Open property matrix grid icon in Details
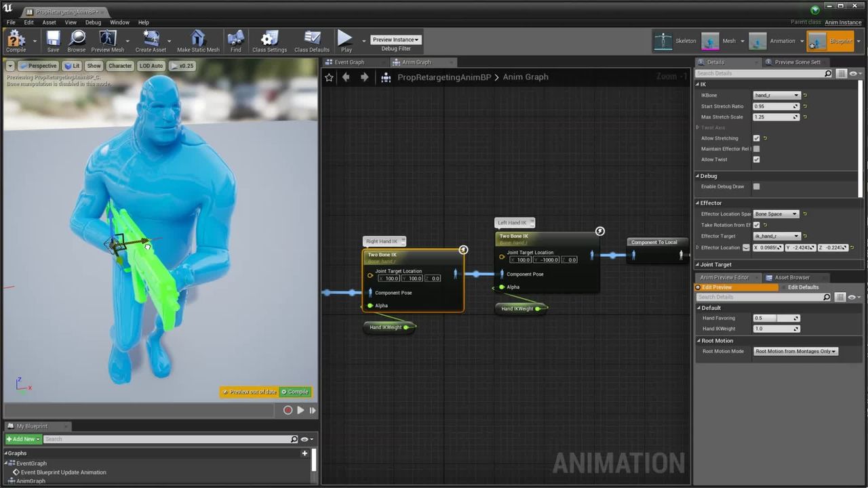This screenshot has width=868, height=488. click(x=841, y=73)
